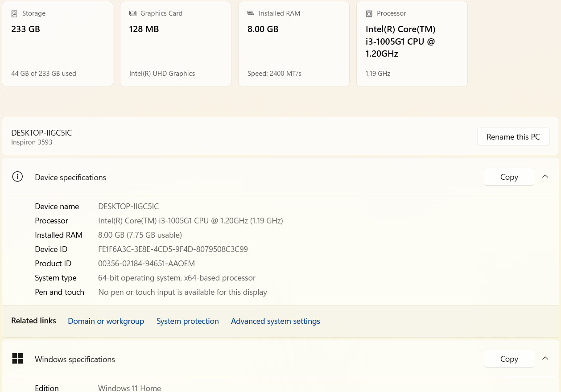Copy the Device specifications
Viewport: 561px width, 392px height.
coord(509,177)
